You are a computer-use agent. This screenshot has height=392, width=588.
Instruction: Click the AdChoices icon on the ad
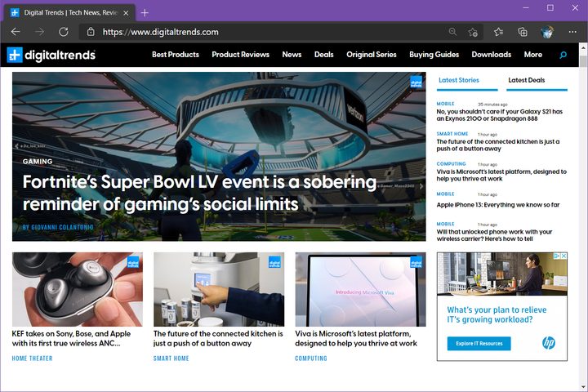point(557,256)
